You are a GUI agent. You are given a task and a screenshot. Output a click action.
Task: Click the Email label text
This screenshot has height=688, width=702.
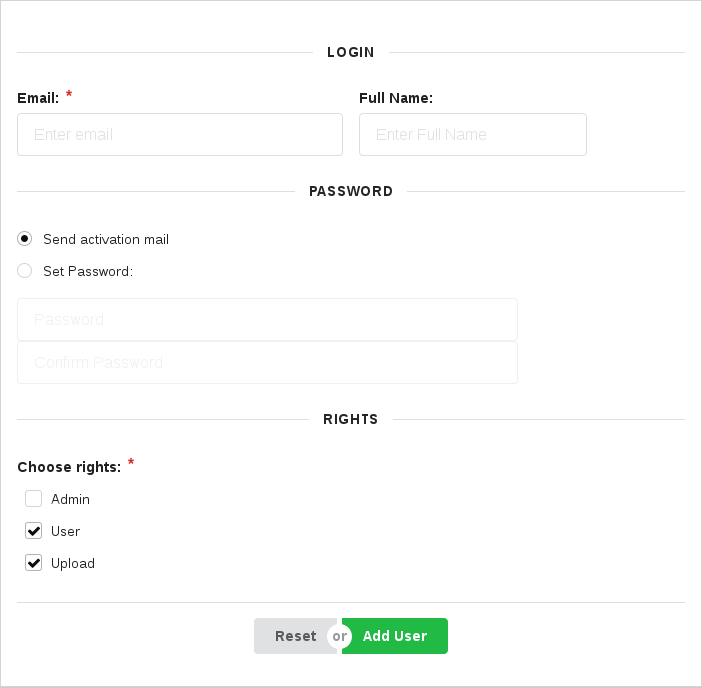click(38, 98)
